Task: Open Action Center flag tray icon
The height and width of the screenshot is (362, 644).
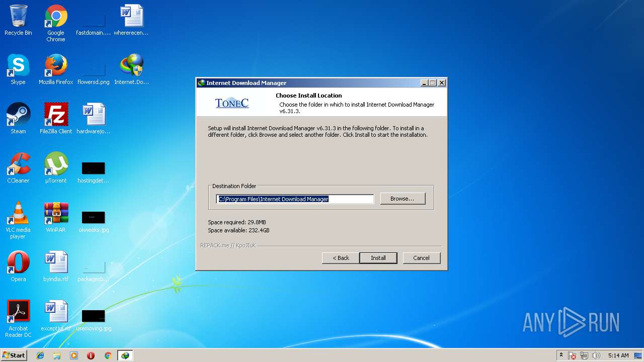Action: [572, 355]
